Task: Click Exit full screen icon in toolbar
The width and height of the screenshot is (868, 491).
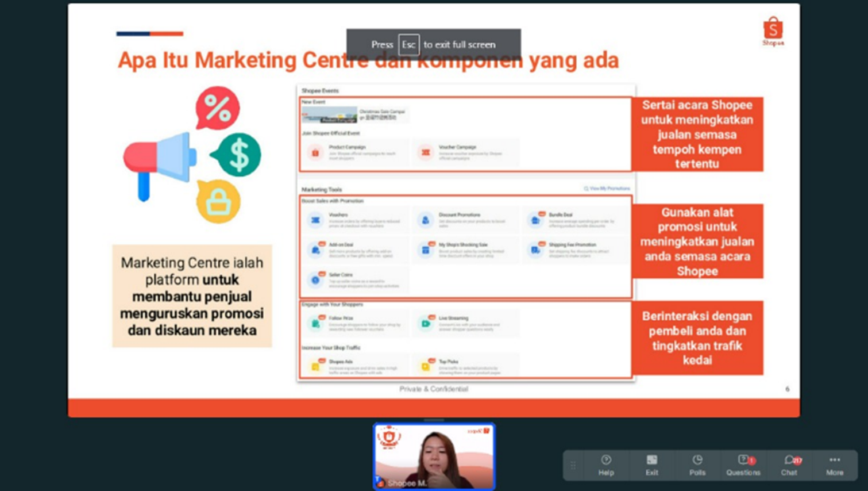Action: (651, 465)
